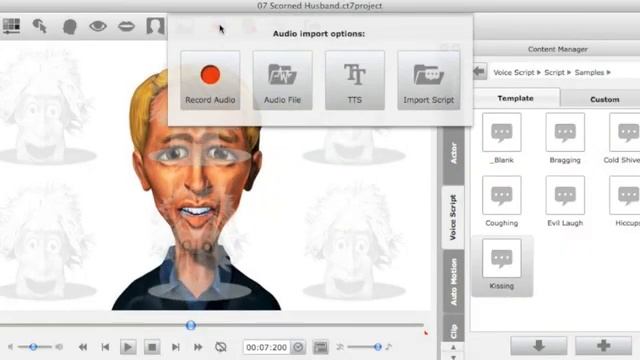
Task: Open the mouth settings tool
Action: [127, 27]
